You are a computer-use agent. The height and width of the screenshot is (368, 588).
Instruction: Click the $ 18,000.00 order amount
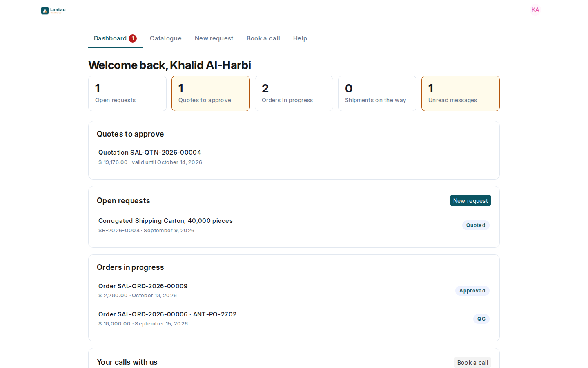coord(114,324)
